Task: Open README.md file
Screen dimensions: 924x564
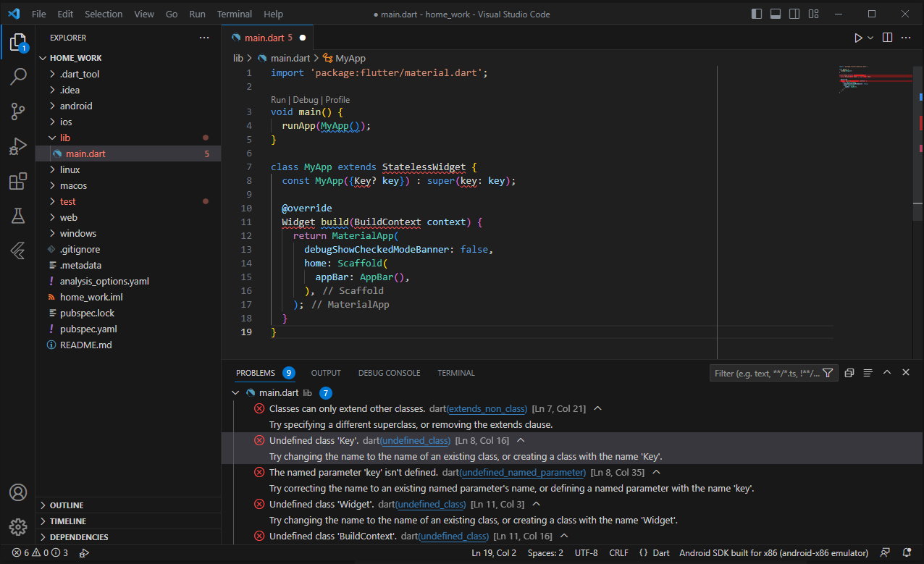Action: click(85, 345)
